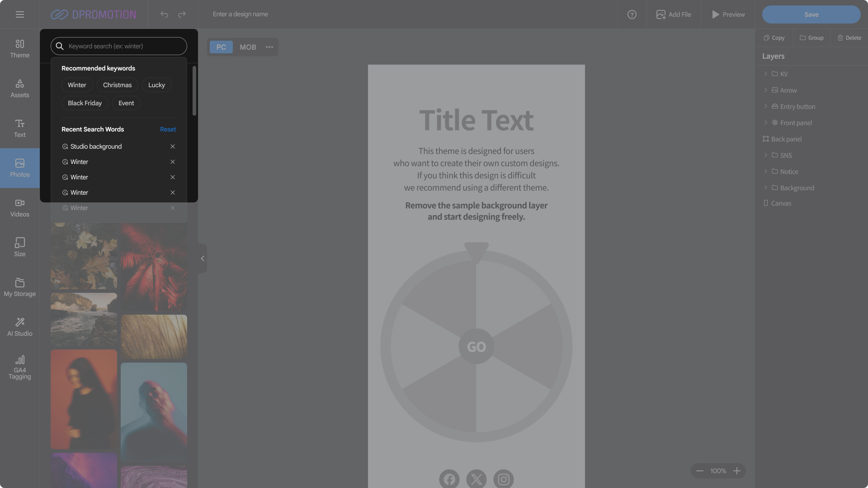Open the Assets sidebar panel
Image resolution: width=868 pixels, height=488 pixels.
(20, 89)
